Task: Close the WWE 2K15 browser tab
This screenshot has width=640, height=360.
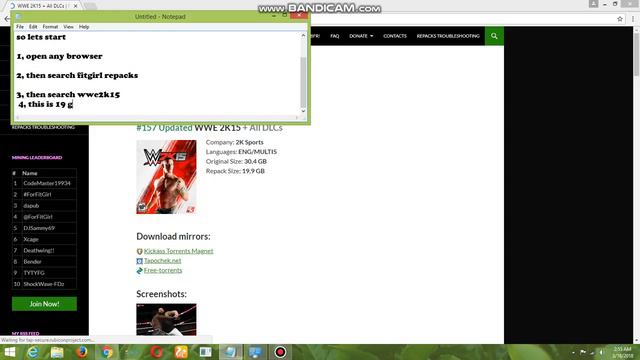Action: [75, 6]
